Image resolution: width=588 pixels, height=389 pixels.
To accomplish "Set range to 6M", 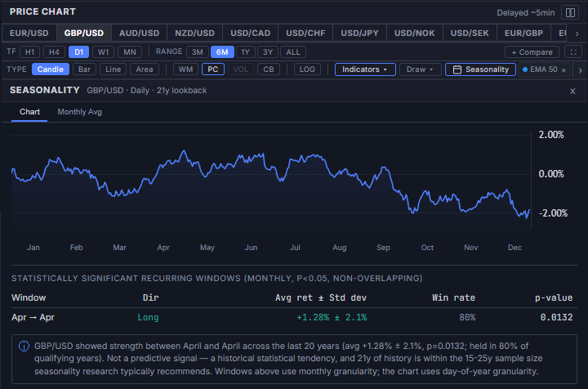I will (222, 52).
